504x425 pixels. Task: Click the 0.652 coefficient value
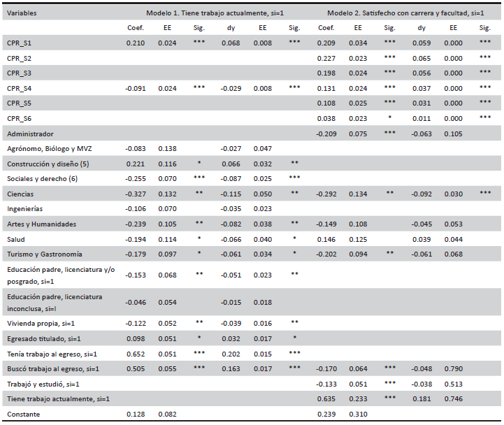coord(135,354)
